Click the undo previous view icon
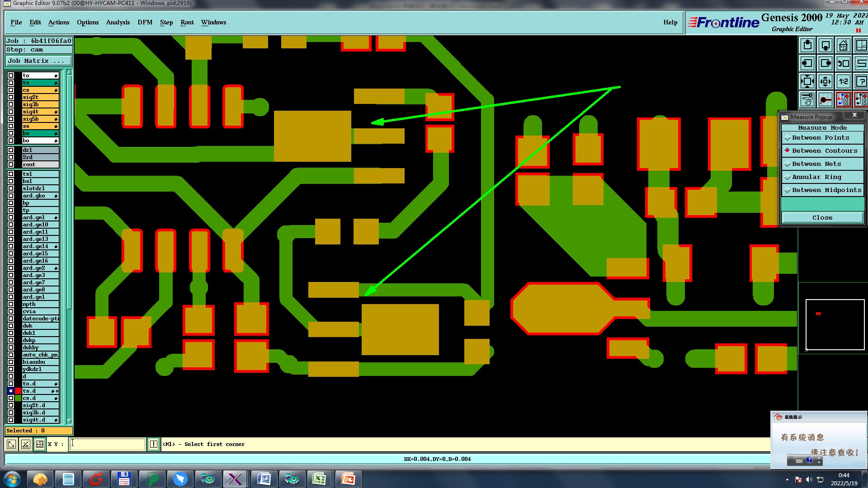 point(843,63)
